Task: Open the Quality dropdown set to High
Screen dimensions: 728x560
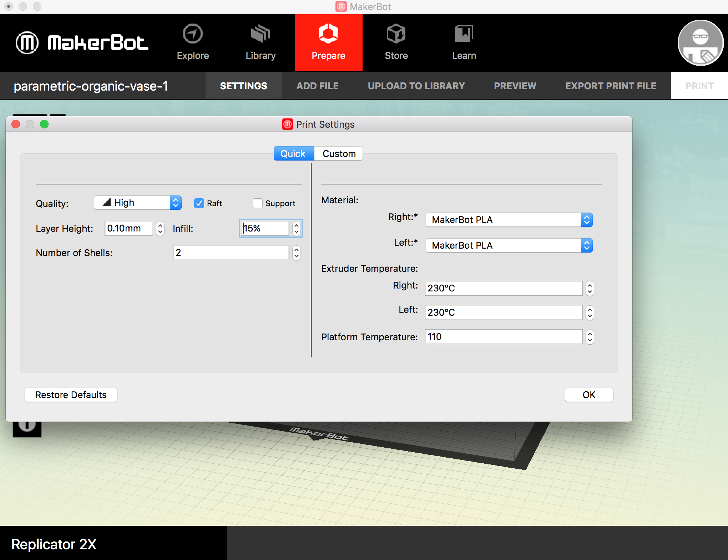Action: (138, 203)
